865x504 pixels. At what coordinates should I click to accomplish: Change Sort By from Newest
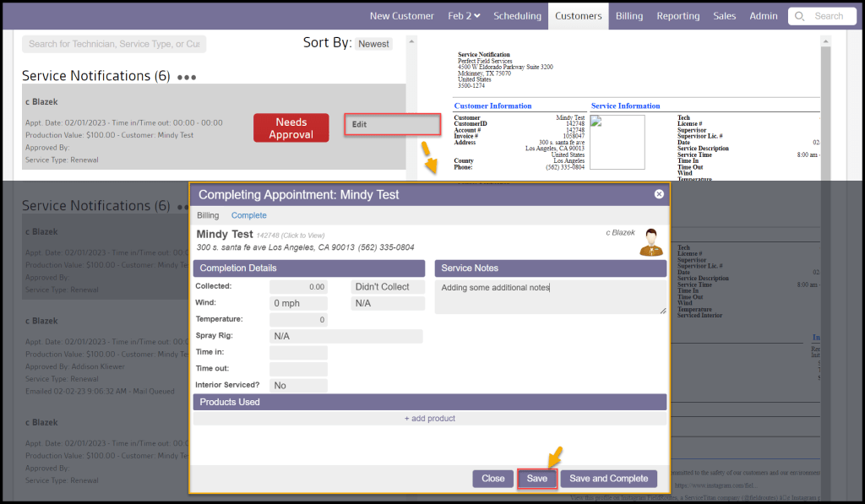(x=373, y=44)
